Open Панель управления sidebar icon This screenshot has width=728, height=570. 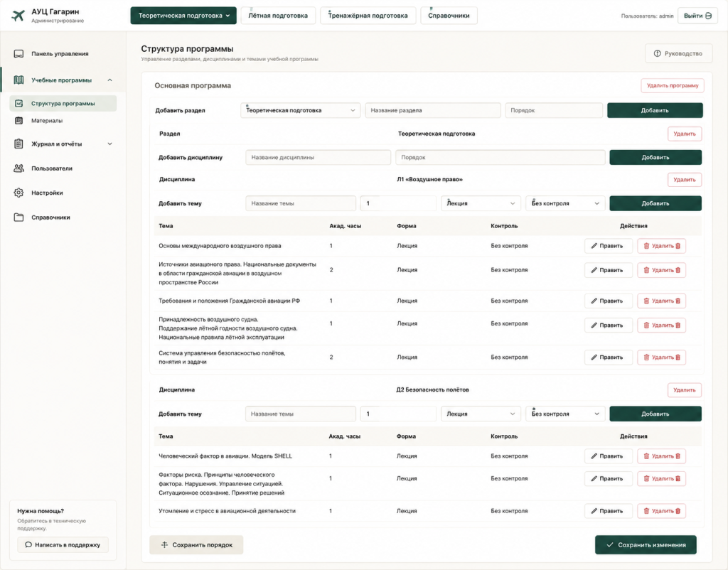[x=18, y=54]
